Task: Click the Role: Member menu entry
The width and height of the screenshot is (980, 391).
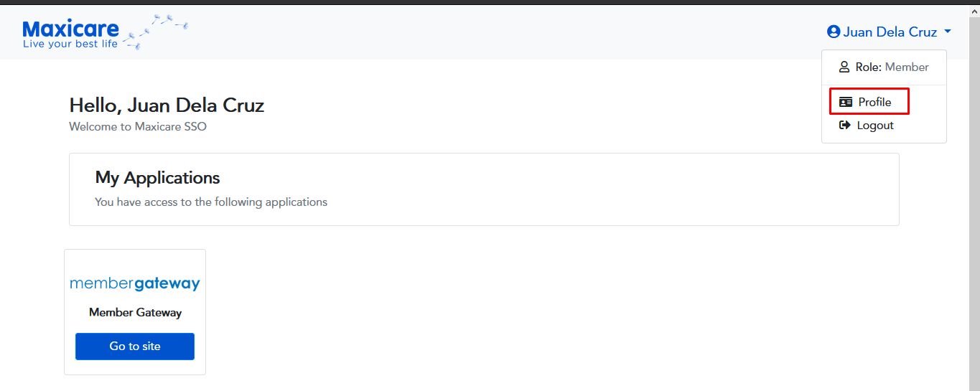Action: 884,67
